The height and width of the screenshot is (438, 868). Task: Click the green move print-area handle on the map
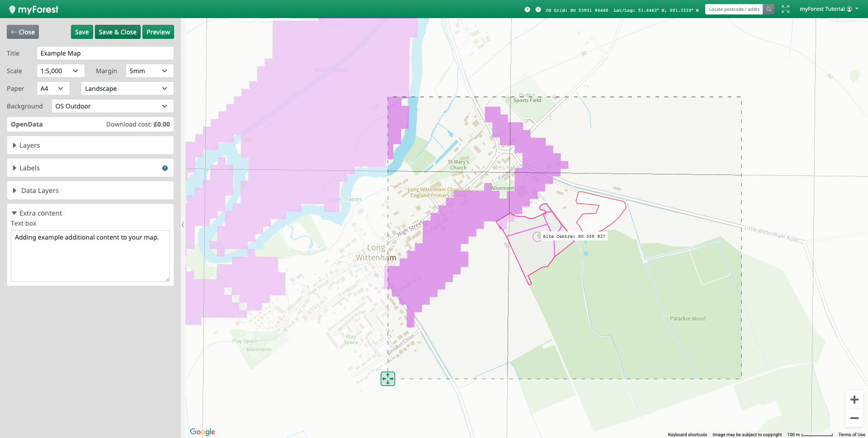click(388, 379)
